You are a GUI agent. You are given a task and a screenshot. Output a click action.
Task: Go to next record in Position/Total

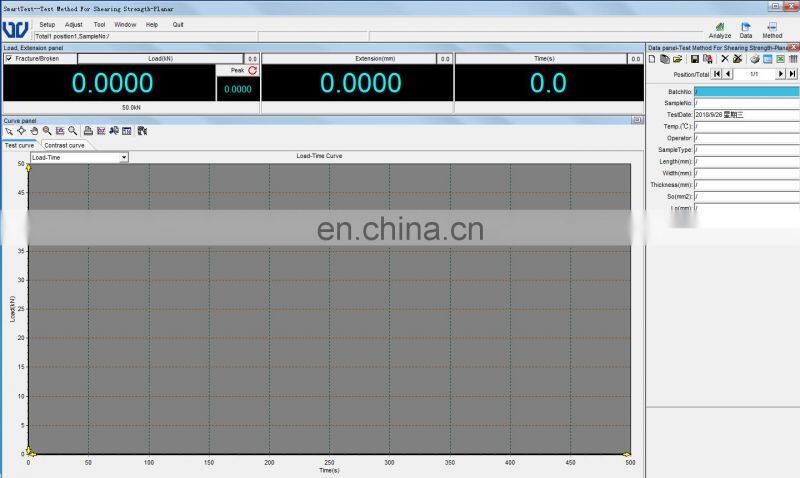pos(781,74)
